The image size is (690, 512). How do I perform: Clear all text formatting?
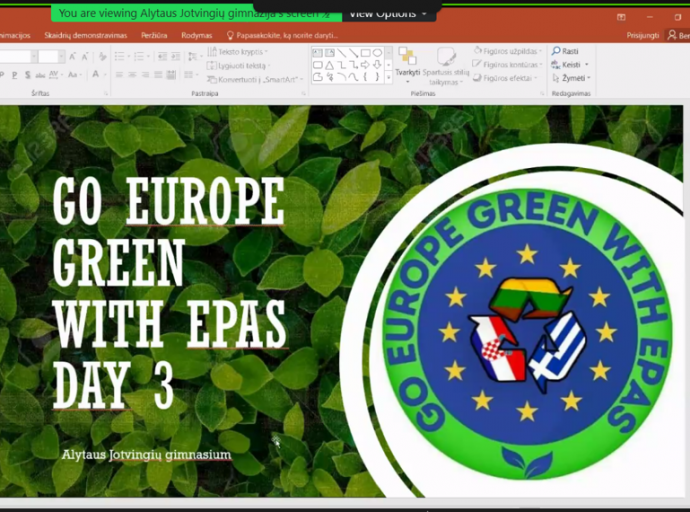103,56
